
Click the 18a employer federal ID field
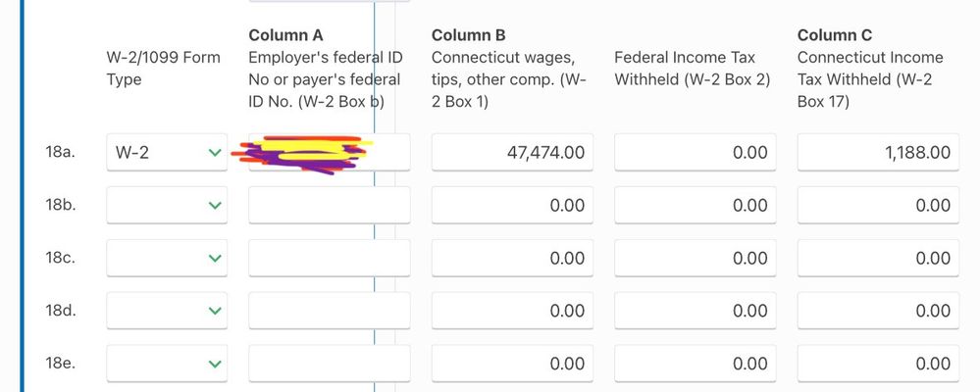pyautogui.click(x=329, y=153)
